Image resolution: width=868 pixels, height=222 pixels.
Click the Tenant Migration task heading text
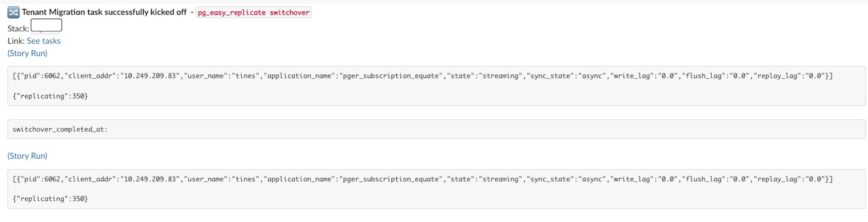(104, 12)
